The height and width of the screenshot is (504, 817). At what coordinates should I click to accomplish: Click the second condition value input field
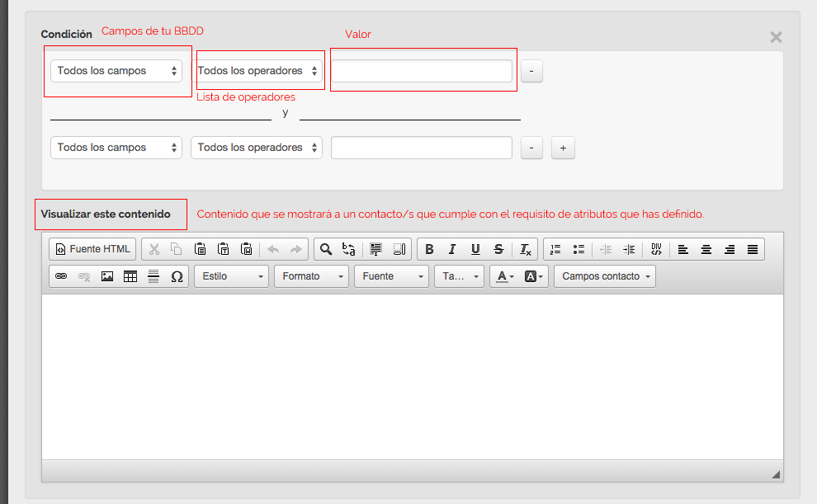point(422,148)
